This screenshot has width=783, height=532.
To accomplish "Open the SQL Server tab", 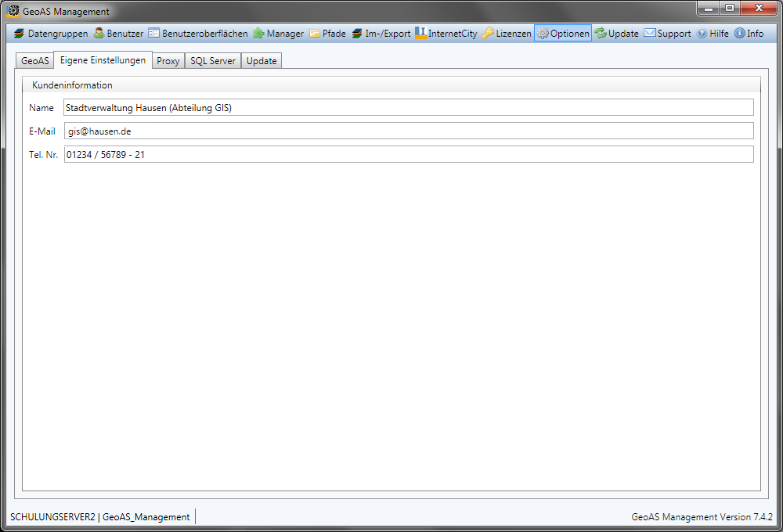I will click(x=212, y=61).
